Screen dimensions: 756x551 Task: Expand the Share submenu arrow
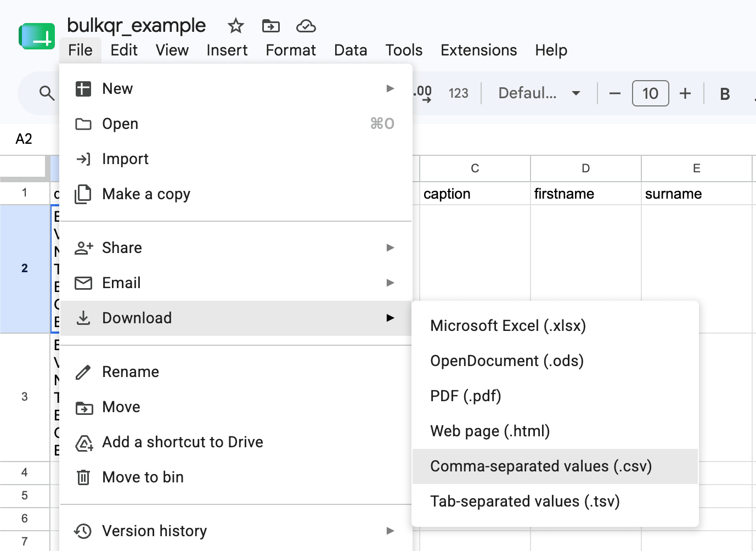(390, 248)
